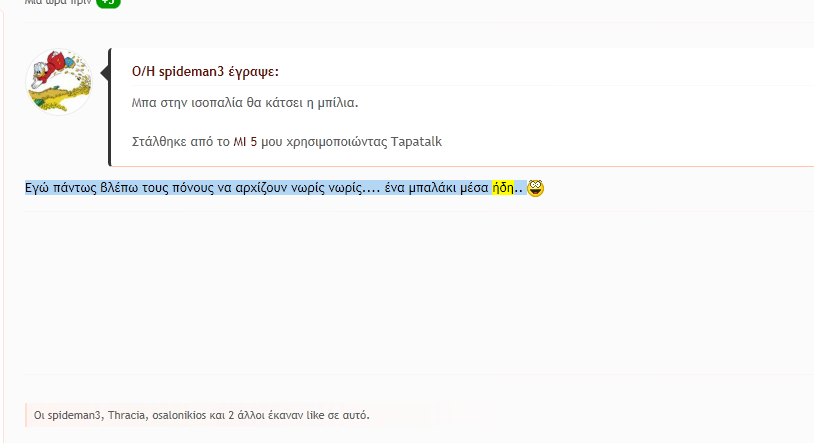Click the green +5 reputation badge
814x443 pixels.
click(x=108, y=3)
